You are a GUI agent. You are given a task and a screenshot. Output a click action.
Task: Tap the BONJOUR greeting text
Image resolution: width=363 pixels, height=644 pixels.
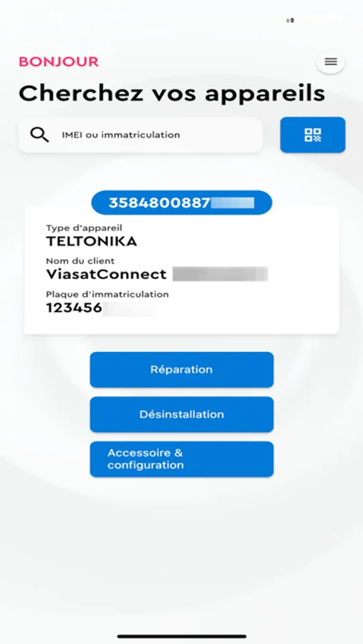(x=59, y=62)
